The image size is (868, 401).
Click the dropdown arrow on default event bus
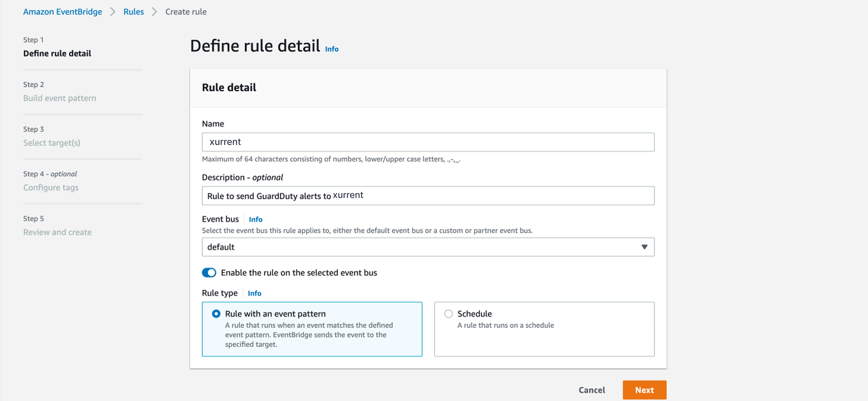pyautogui.click(x=644, y=247)
